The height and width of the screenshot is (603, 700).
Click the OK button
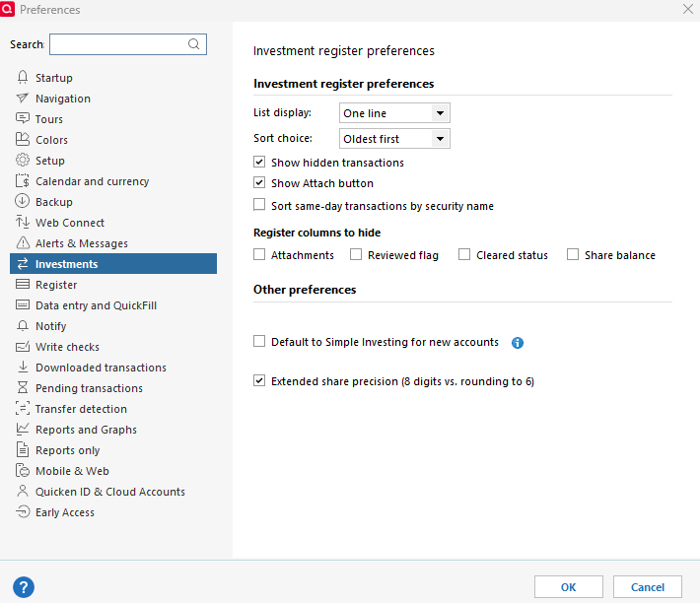click(x=568, y=587)
